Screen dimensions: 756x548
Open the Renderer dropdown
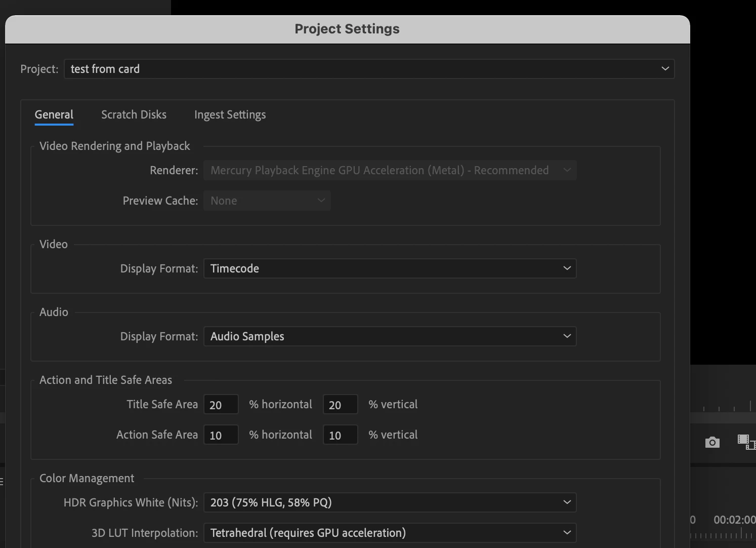coord(390,170)
